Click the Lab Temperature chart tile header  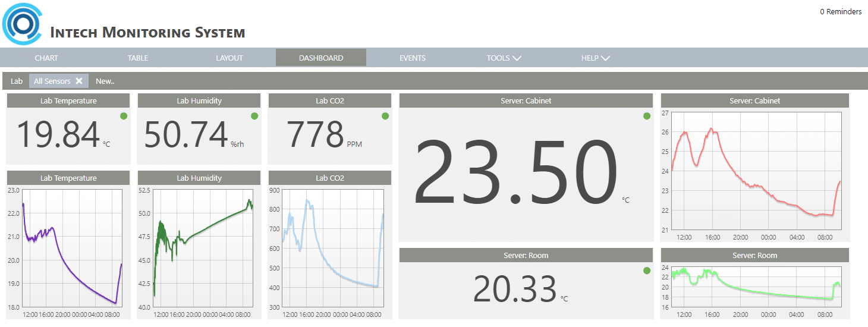[x=68, y=178]
